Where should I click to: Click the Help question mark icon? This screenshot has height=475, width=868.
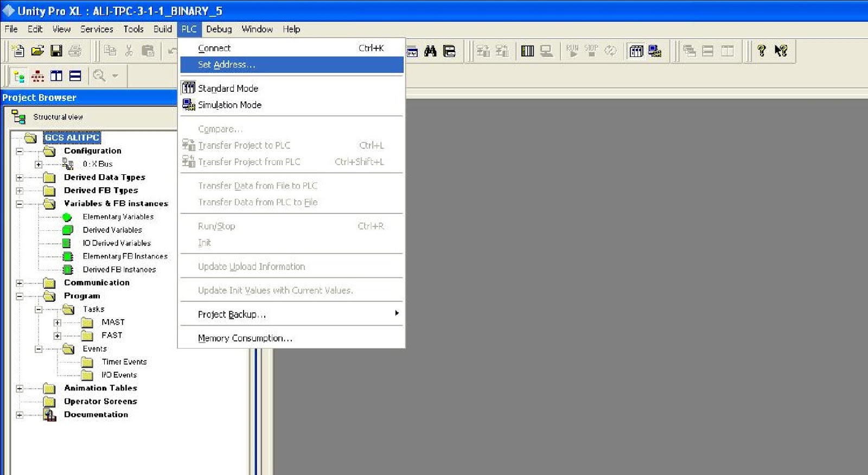[x=762, y=50]
